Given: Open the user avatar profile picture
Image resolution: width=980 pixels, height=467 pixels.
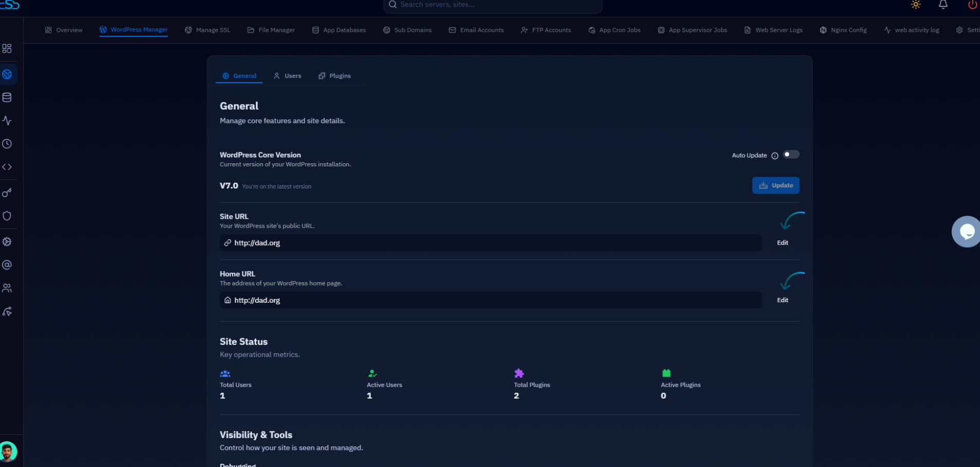Looking at the screenshot, I should click(8, 452).
